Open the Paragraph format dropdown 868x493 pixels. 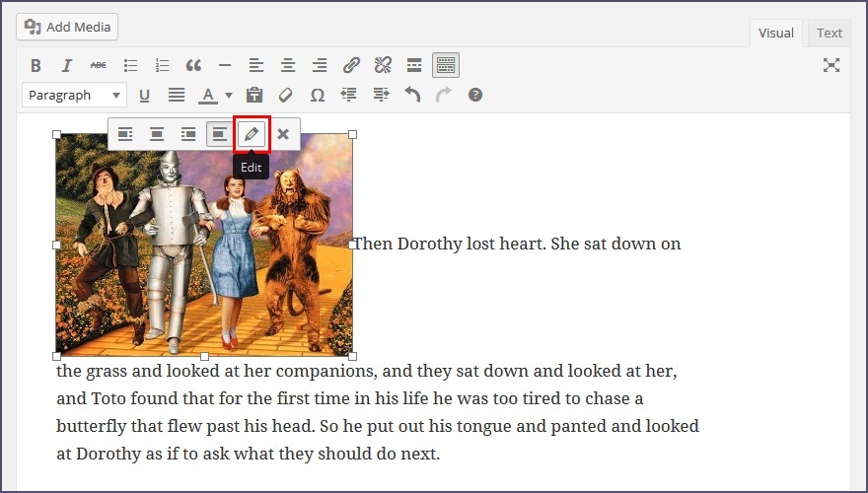coord(74,96)
